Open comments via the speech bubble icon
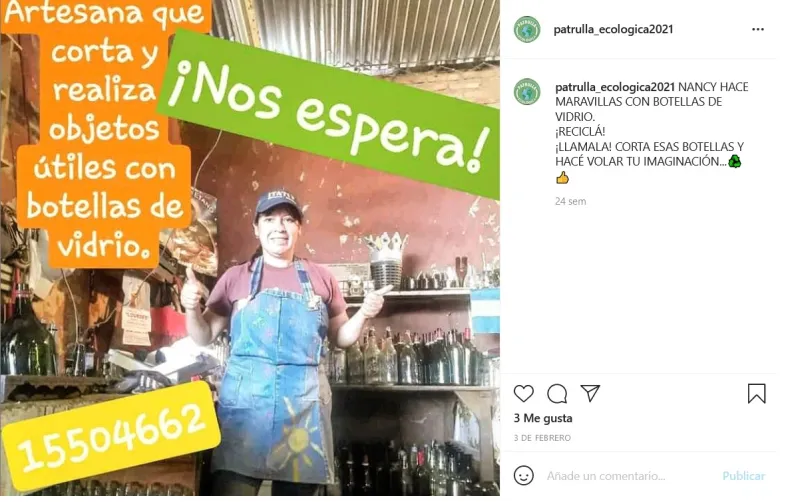 [x=557, y=394]
